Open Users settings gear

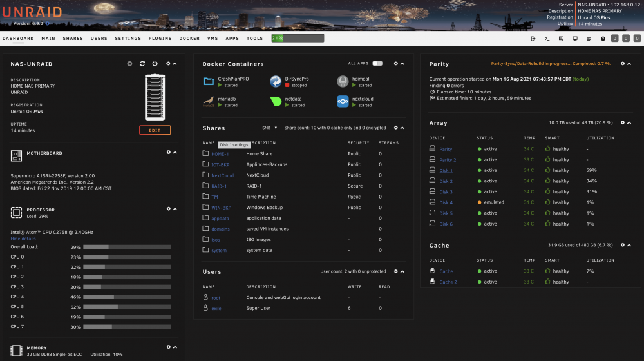coord(396,271)
